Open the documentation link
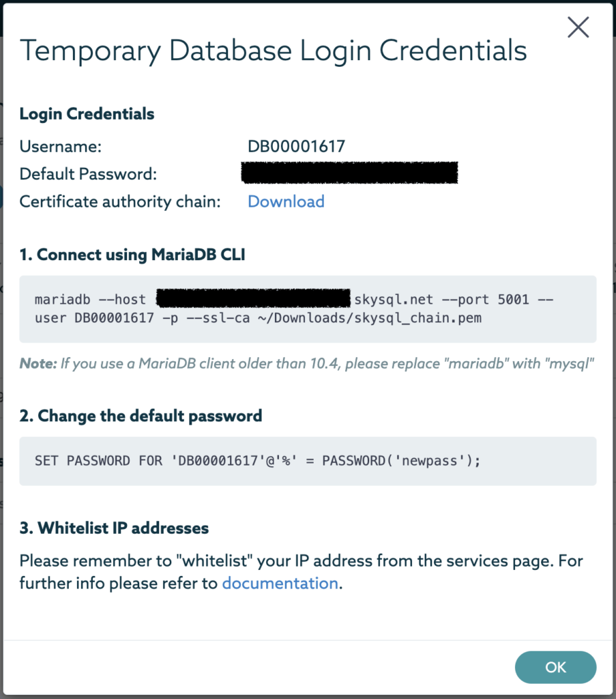Viewport: 616px width, 699px height. (x=280, y=583)
